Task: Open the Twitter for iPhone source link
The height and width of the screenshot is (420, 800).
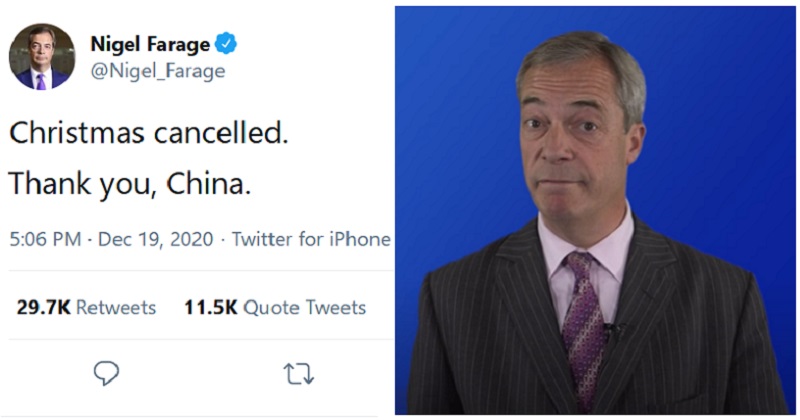Action: pos(312,240)
